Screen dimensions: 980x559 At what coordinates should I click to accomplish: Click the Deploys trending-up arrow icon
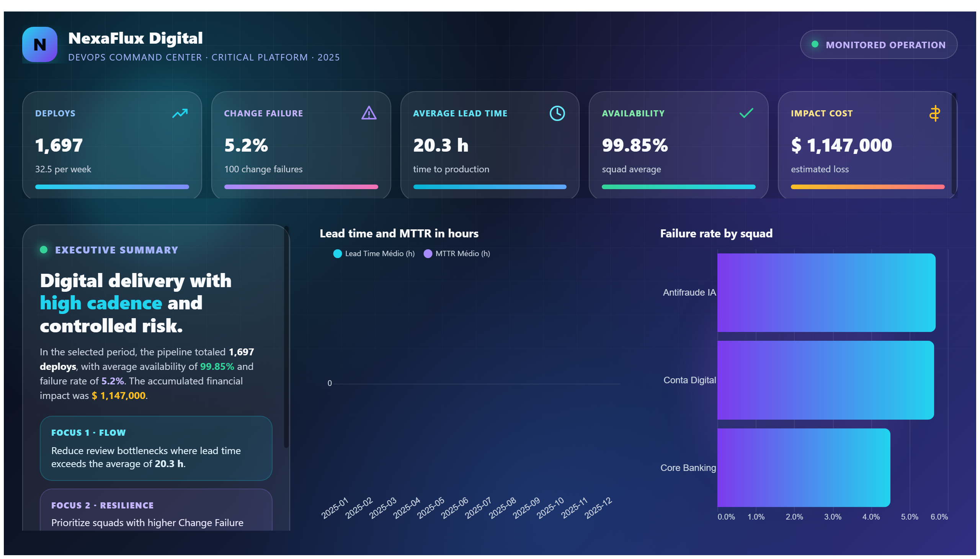point(180,113)
